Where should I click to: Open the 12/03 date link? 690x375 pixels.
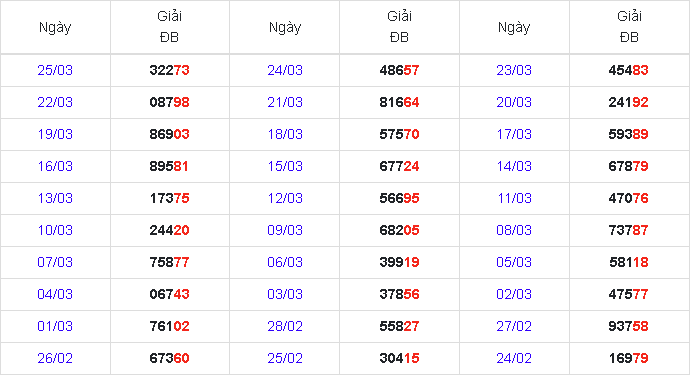pyautogui.click(x=285, y=198)
